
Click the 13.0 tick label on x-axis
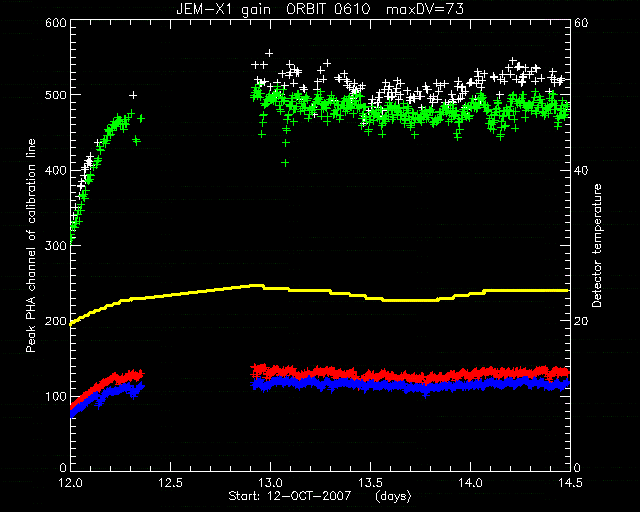(270, 483)
